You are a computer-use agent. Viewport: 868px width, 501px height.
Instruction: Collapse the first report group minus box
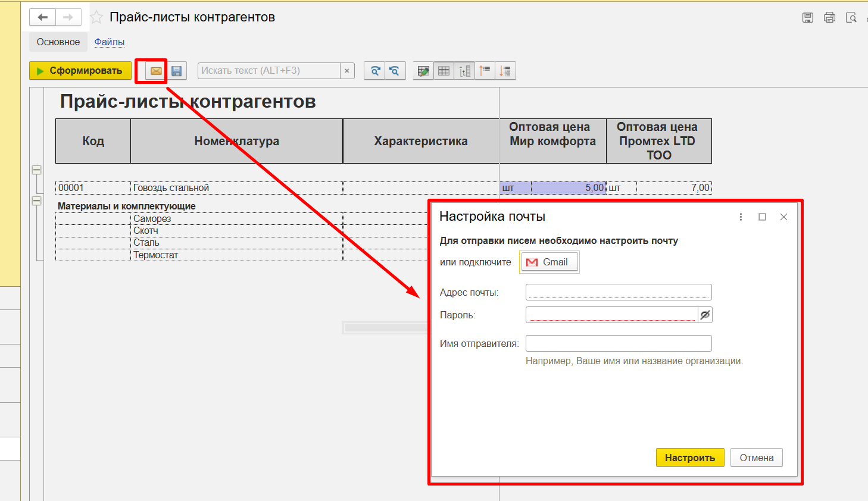[37, 170]
